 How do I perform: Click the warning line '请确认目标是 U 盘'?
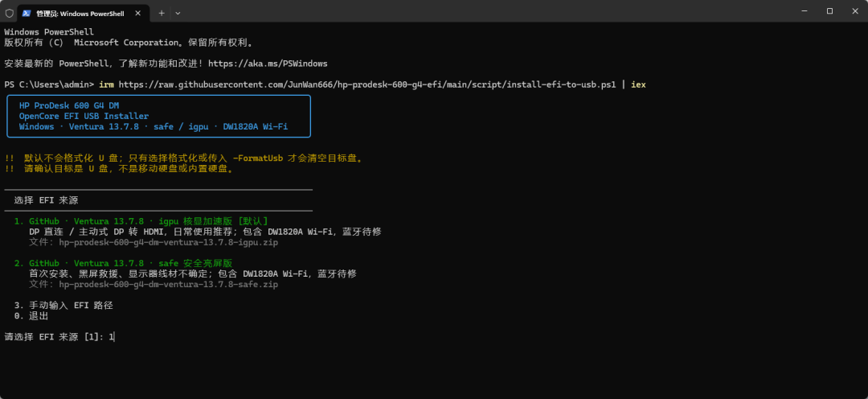(119, 169)
